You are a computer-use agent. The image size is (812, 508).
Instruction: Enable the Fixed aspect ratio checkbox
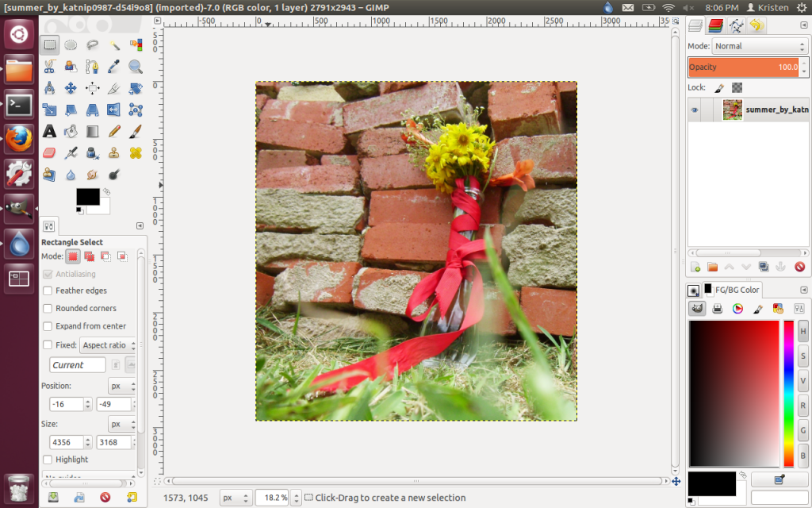pos(48,345)
